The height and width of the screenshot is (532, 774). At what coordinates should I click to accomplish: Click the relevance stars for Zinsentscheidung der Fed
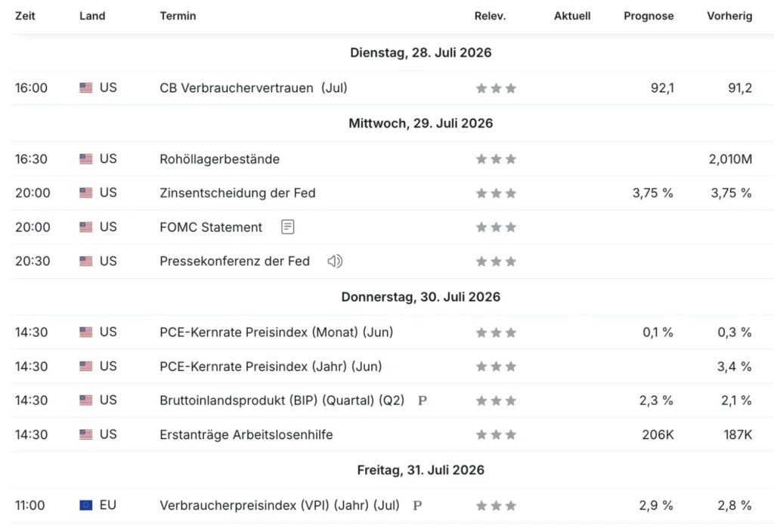pyautogui.click(x=496, y=193)
